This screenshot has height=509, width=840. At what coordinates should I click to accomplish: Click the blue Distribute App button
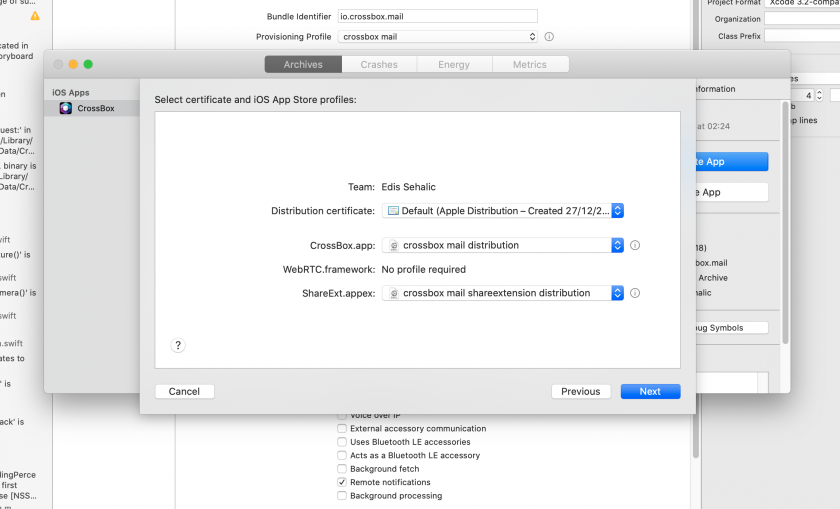tap(732, 162)
